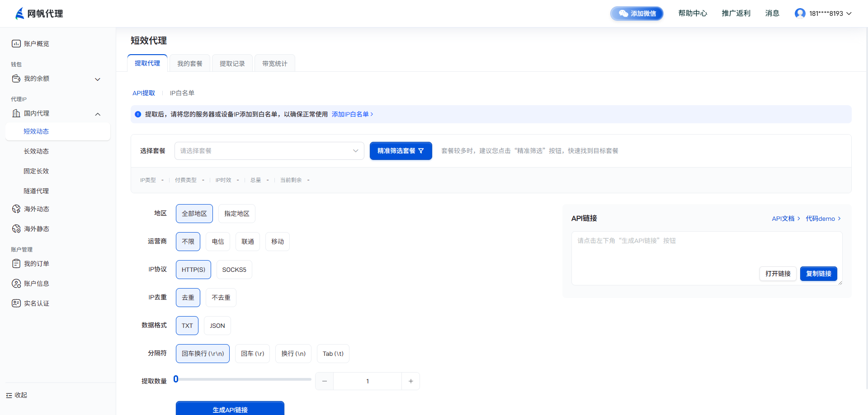Click 生成API链接 button
Image resolution: width=868 pixels, height=415 pixels.
pos(230,408)
